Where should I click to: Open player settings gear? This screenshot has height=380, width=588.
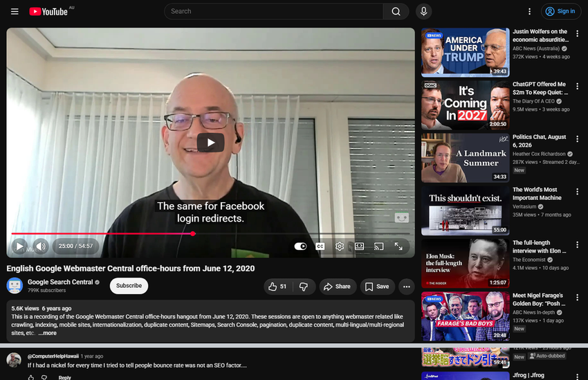pyautogui.click(x=340, y=246)
